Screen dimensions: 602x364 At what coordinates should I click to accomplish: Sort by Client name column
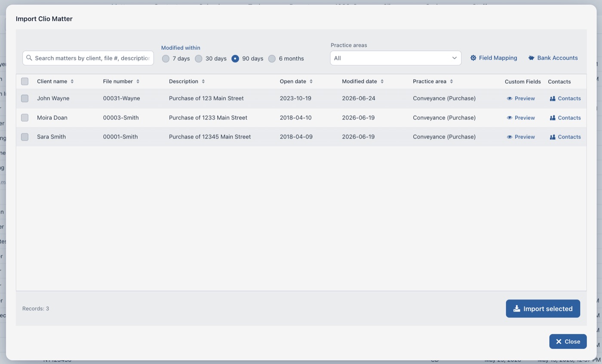tap(55, 81)
